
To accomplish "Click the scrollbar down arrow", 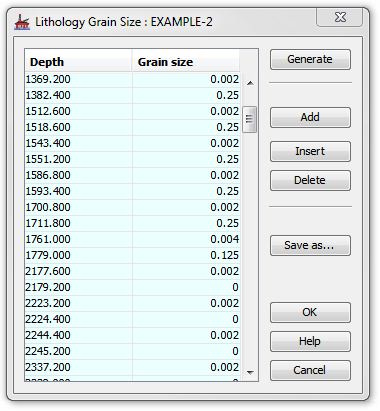I will [250, 372].
